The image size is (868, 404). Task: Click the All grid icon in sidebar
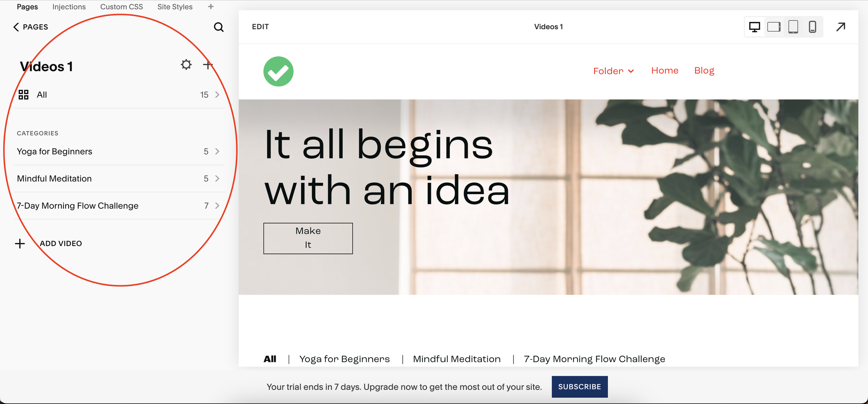click(24, 94)
